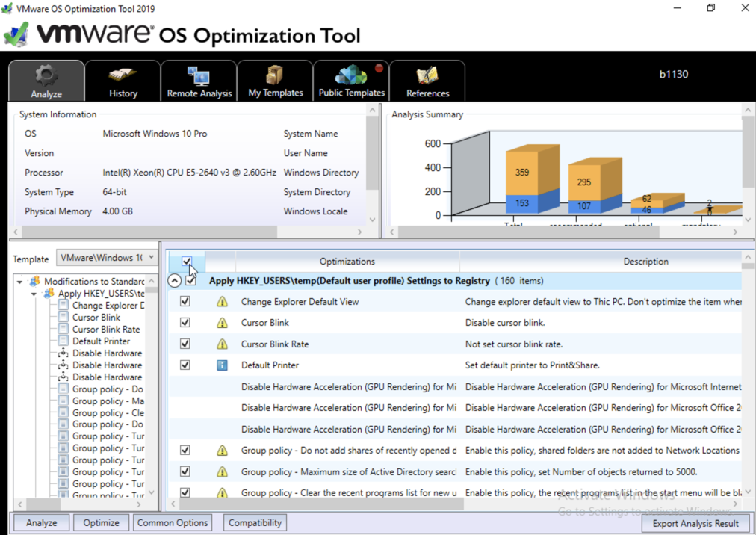Collapse the Apply HKEY_USERS settings group
The image size is (756, 535).
(174, 281)
